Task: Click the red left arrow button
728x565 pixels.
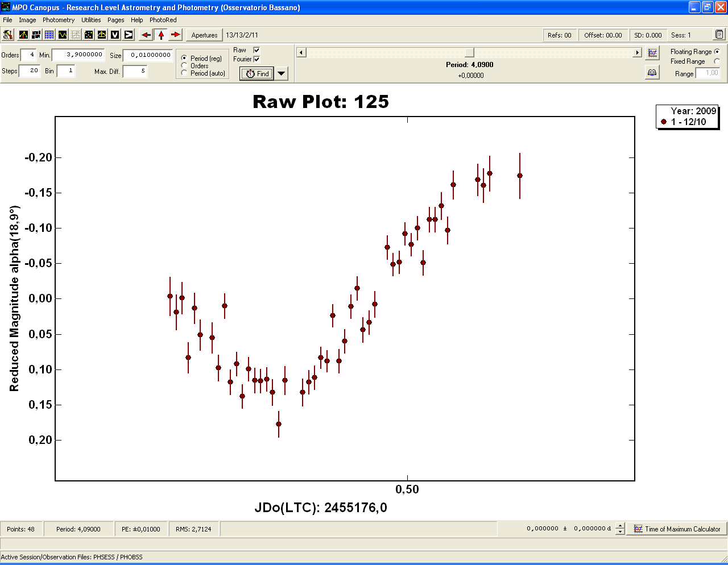Action: coord(146,35)
